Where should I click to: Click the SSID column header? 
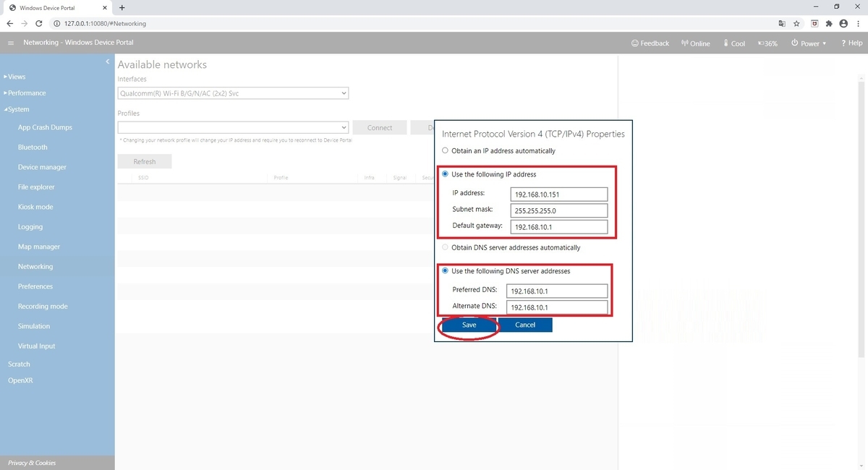[145, 177]
